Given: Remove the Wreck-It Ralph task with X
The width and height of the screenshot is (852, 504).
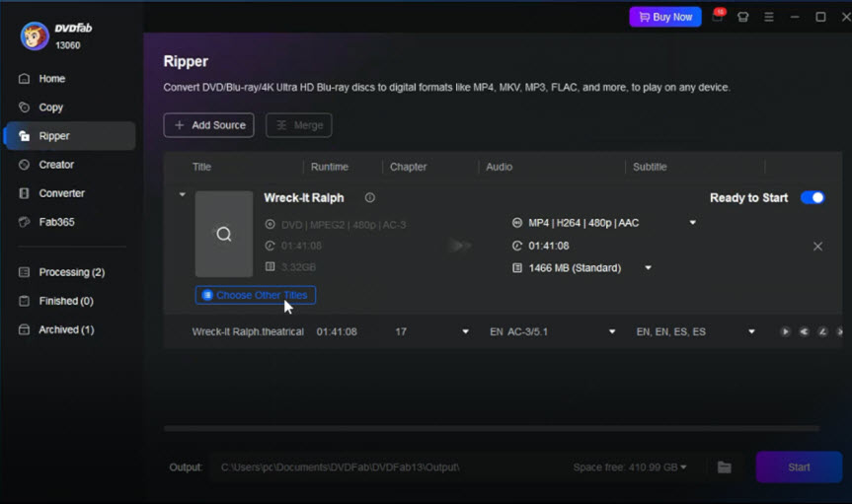Looking at the screenshot, I should point(817,247).
